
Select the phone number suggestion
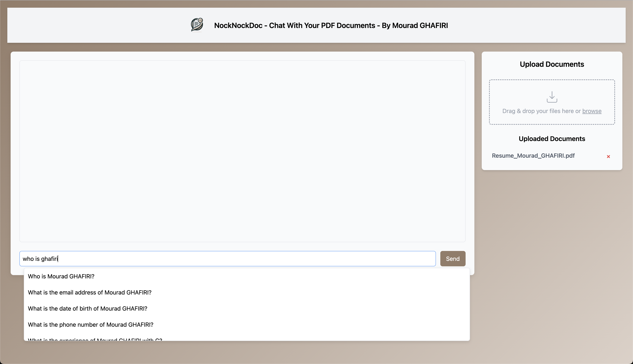[90, 324]
